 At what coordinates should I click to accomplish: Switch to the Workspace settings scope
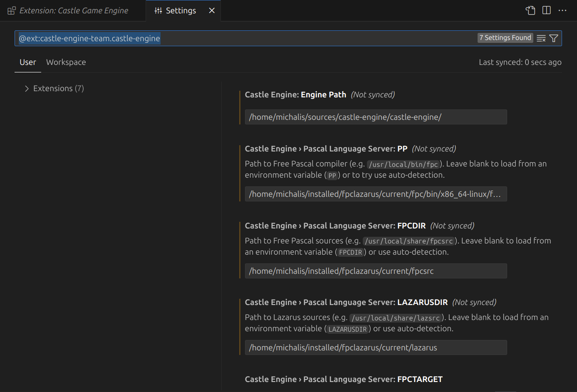pos(66,62)
